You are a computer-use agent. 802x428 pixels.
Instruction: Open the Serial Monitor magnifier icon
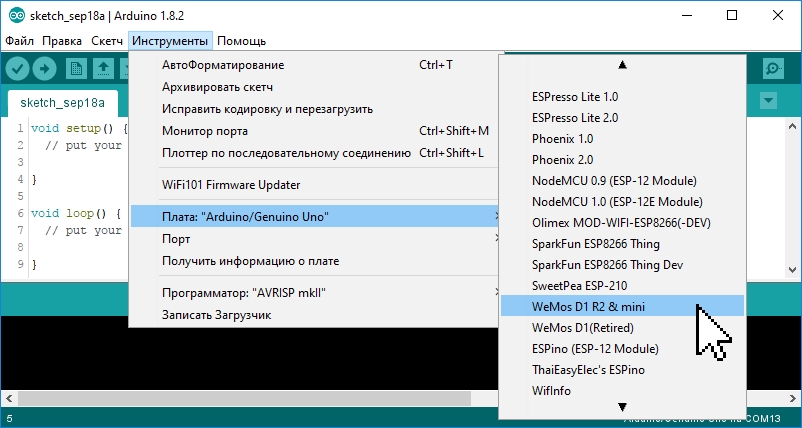tap(773, 69)
